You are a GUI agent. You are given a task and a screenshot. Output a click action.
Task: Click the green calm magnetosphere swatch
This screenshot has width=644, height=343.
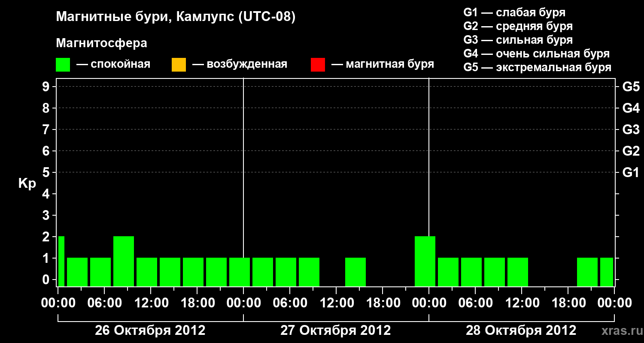(63, 65)
